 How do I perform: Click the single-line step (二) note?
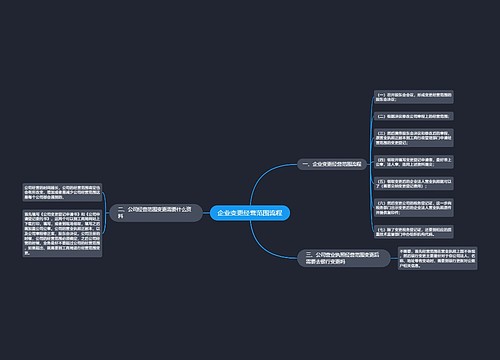[x=413, y=116]
